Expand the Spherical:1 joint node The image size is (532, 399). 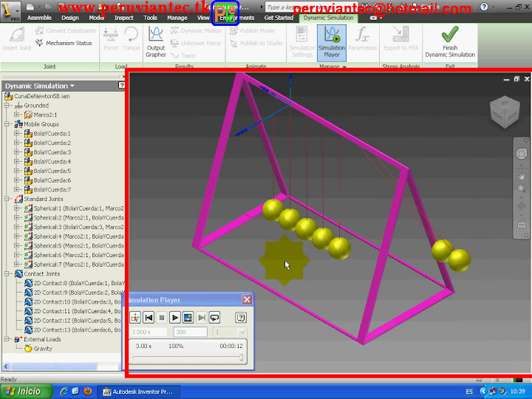pyautogui.click(x=16, y=208)
